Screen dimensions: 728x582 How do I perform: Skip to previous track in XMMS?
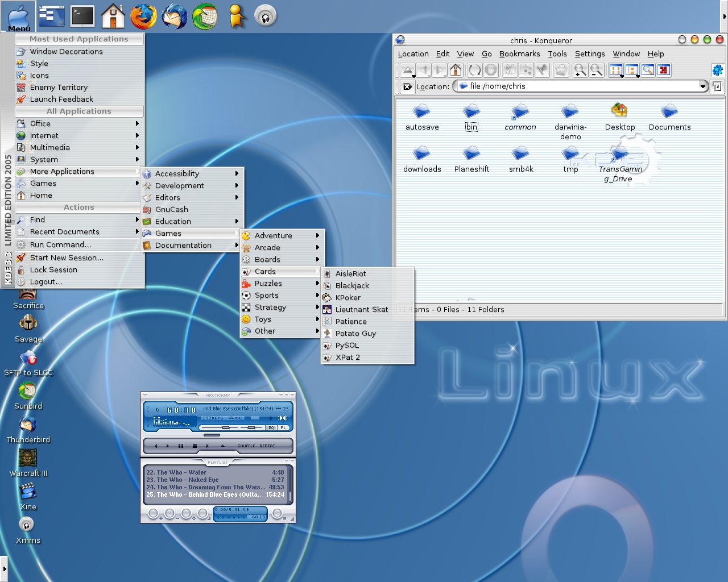pyautogui.click(x=156, y=446)
